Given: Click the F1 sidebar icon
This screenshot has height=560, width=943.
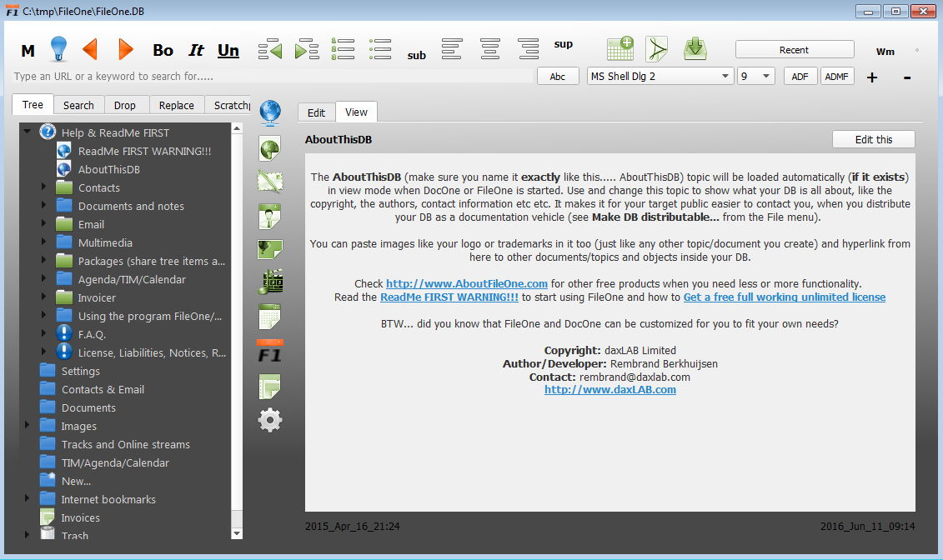Looking at the screenshot, I should click(270, 352).
